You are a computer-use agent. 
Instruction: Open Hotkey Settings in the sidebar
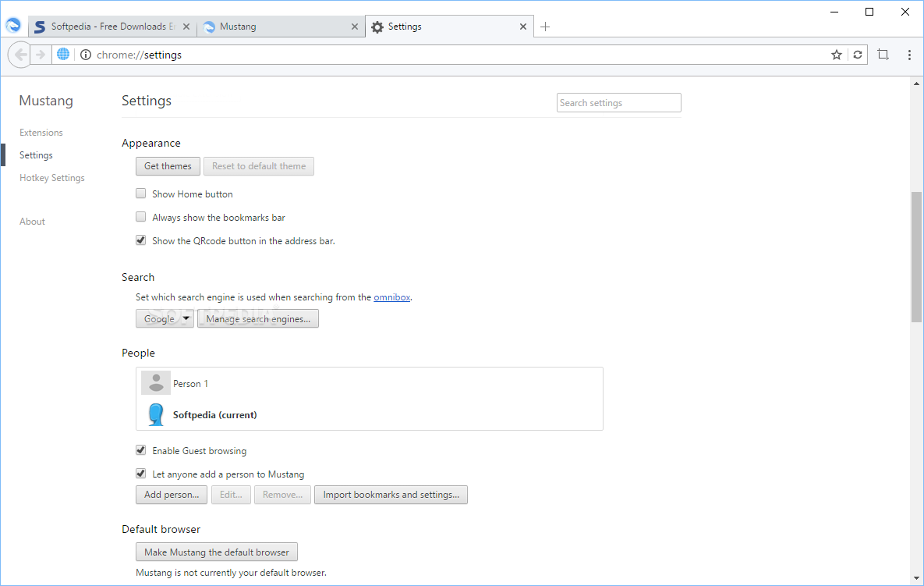(52, 178)
